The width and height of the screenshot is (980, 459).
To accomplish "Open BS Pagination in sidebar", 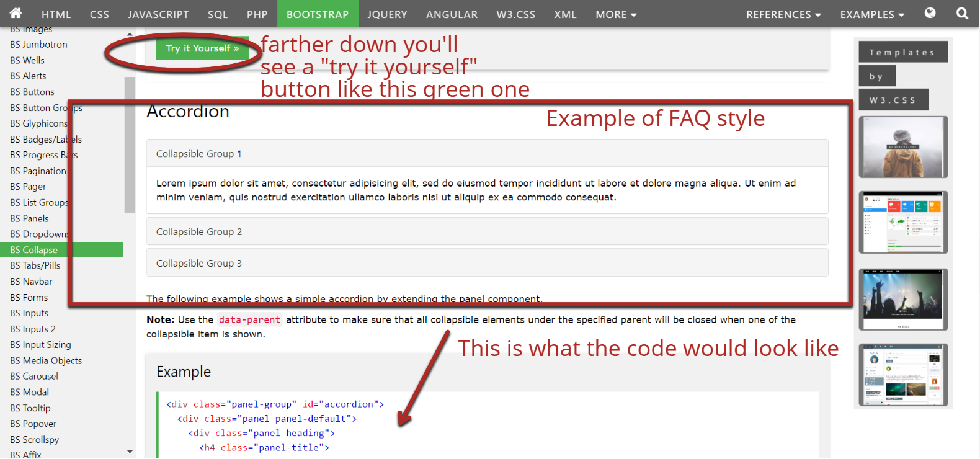I will pyautogui.click(x=38, y=171).
